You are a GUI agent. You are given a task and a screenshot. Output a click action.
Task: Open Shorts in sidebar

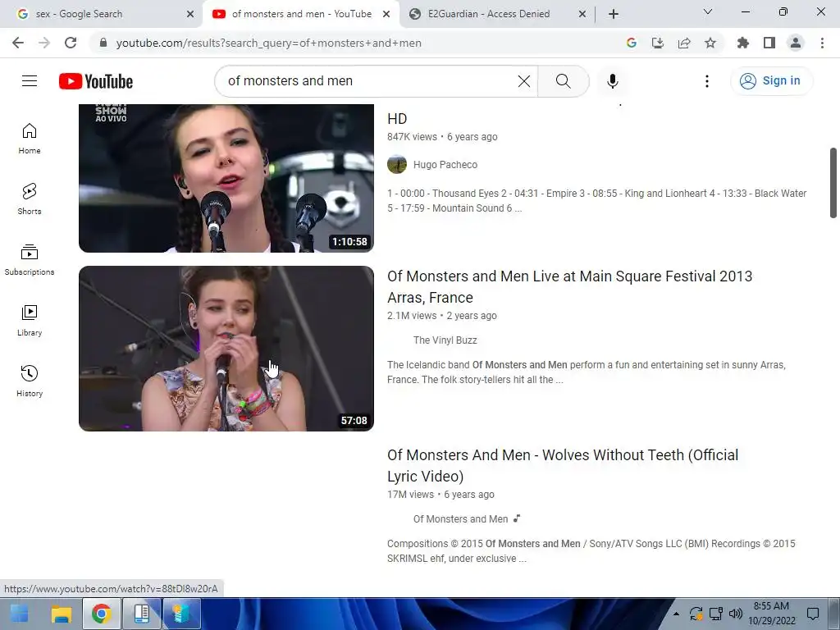(x=30, y=199)
